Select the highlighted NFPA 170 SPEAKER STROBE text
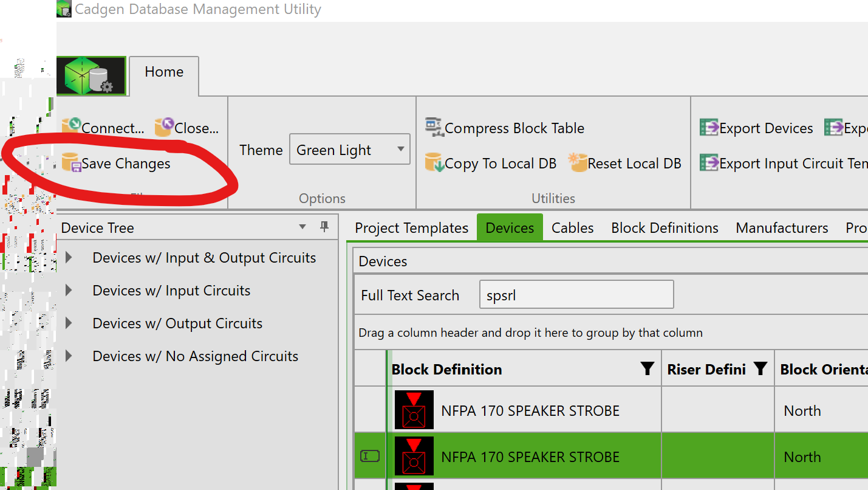 coord(530,457)
